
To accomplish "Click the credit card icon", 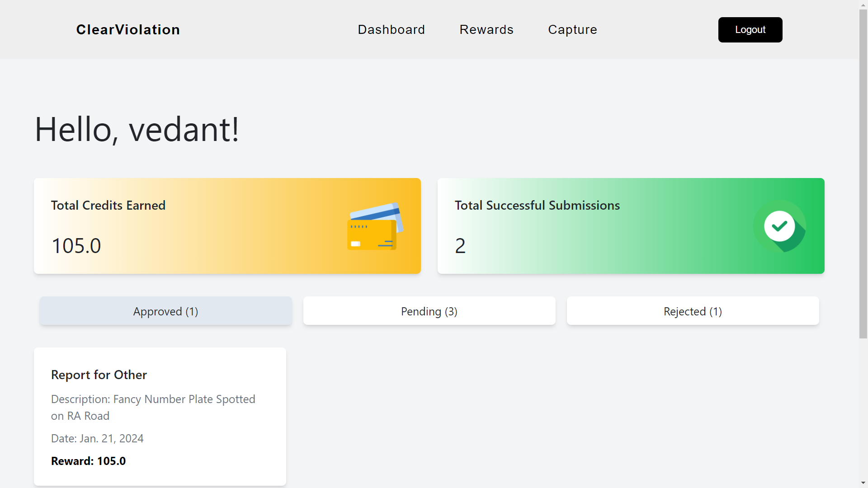I will tap(375, 226).
